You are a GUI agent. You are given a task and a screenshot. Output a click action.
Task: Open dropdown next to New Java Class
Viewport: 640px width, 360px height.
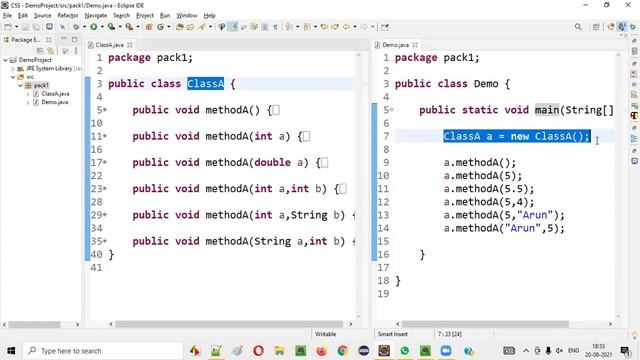coord(168,27)
